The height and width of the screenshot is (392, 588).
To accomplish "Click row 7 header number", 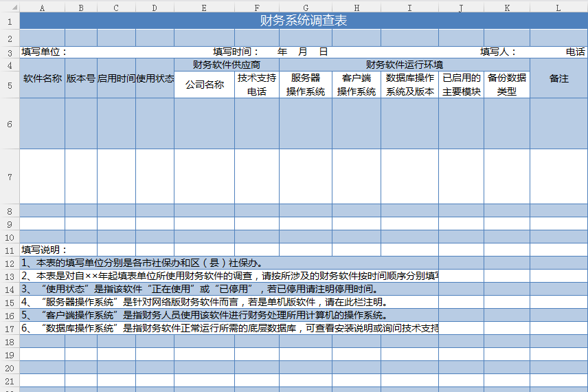I will click(10, 177).
